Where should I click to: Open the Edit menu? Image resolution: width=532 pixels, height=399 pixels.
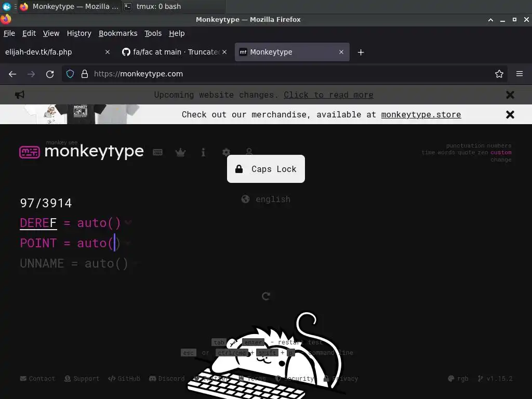coord(29,33)
